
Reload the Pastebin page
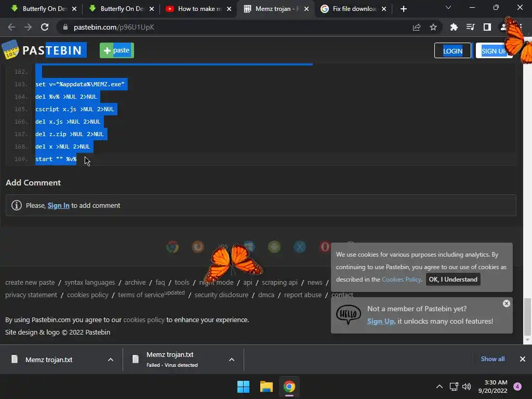45,27
